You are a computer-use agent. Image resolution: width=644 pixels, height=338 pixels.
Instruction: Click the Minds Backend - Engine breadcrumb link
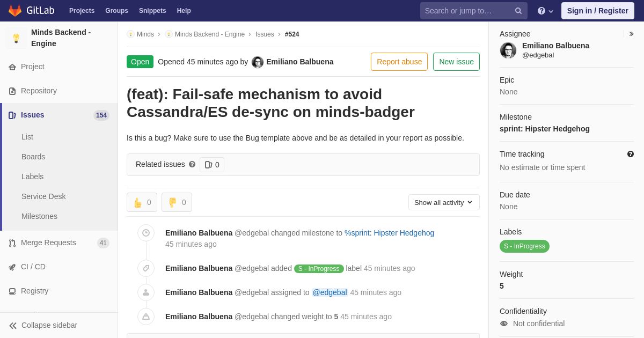[x=210, y=34]
